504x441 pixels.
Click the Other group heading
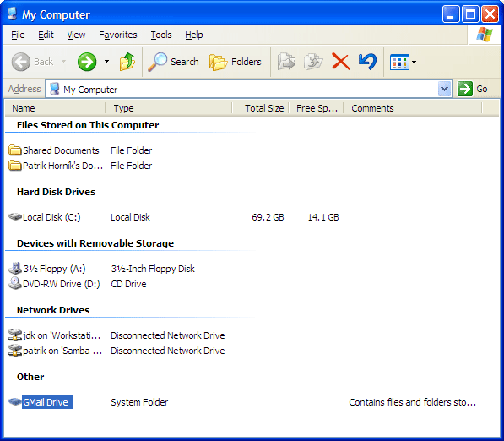tap(30, 377)
